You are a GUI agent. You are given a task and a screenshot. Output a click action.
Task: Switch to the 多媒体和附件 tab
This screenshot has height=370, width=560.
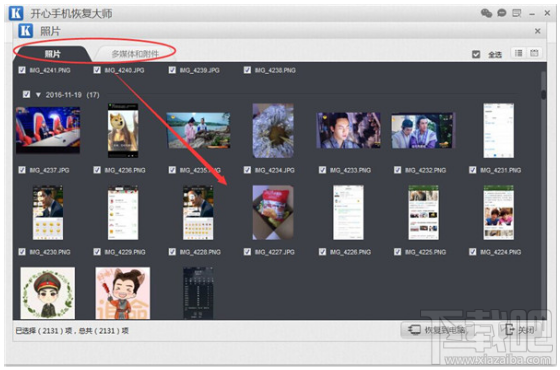point(135,54)
